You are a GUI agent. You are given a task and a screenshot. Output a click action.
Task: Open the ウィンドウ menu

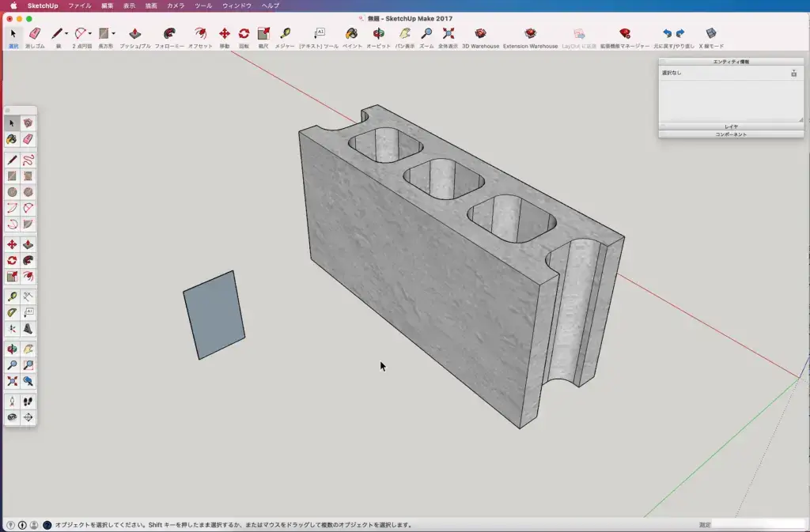tap(237, 6)
